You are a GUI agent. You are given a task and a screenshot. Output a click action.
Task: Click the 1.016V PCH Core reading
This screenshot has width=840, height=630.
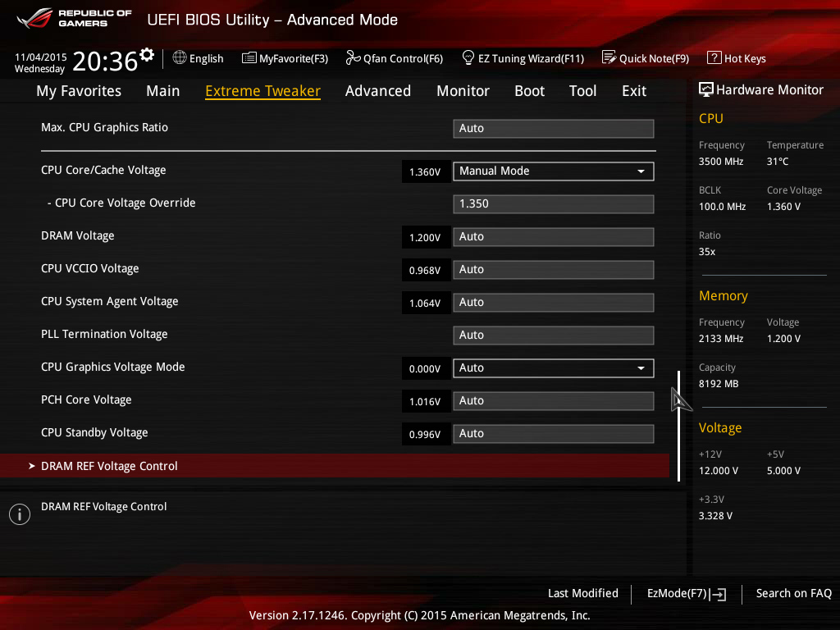coord(425,402)
